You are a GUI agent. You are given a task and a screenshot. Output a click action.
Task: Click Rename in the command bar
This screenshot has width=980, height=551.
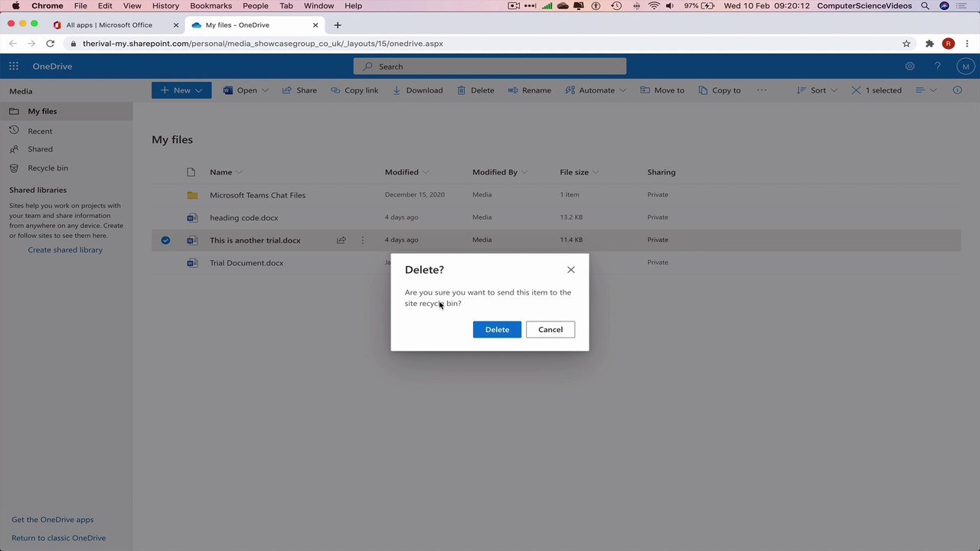click(529, 90)
